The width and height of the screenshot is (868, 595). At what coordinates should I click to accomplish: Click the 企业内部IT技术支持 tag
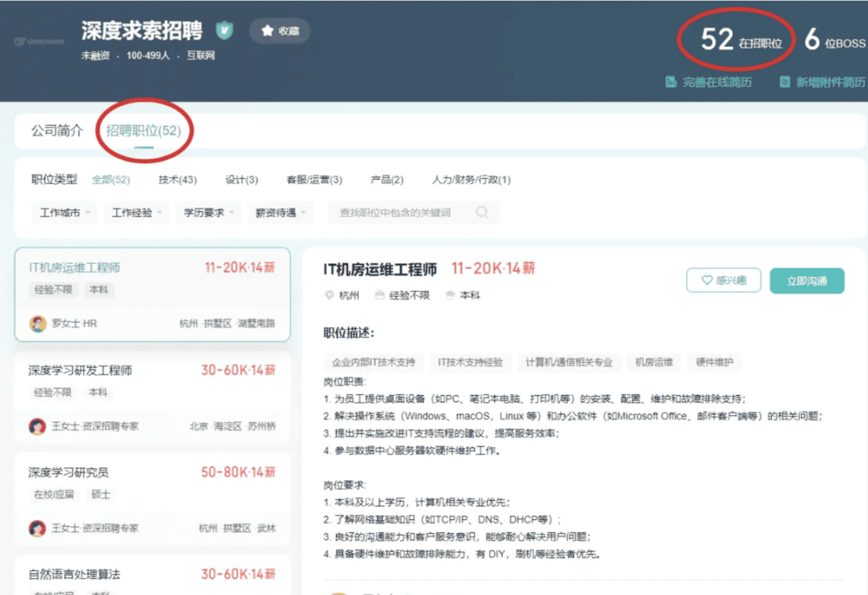tap(373, 362)
